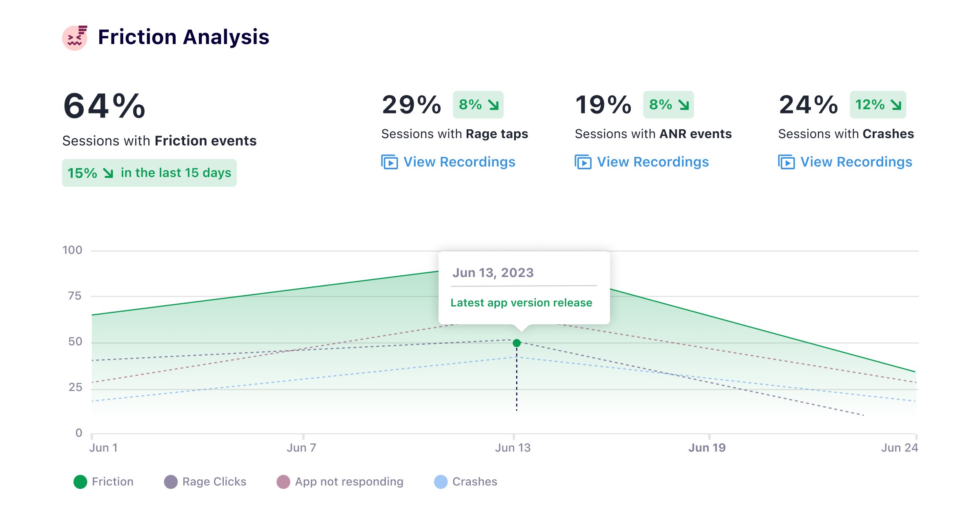980x514 pixels.
Task: Click the 0 y-axis label
Action: [x=79, y=433]
